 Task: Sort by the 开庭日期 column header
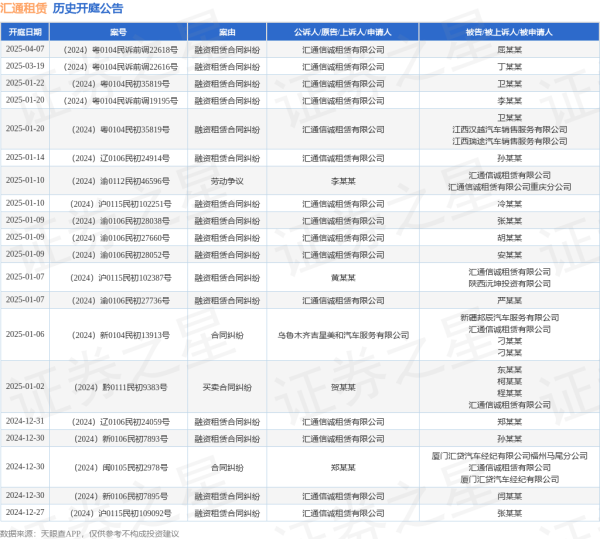[x=25, y=32]
